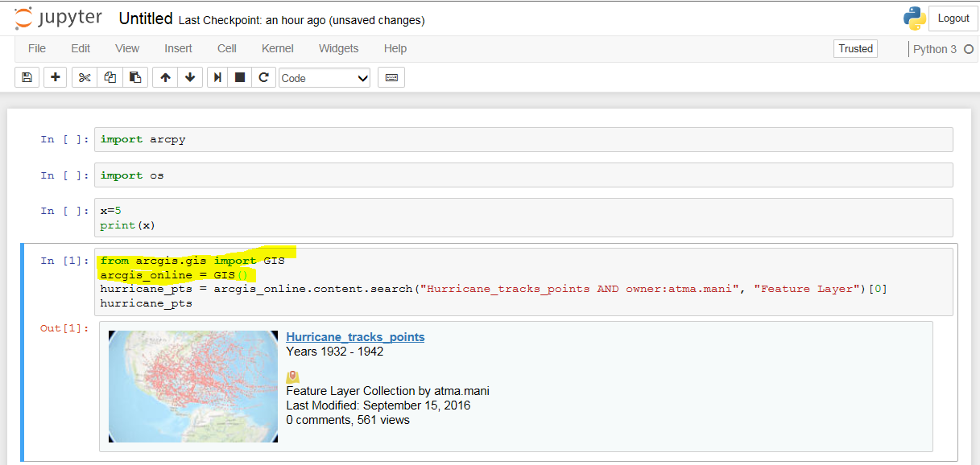The height and width of the screenshot is (465, 980).
Task: Click 'Last Modified: September 15, 2016' text
Action: tap(378, 405)
